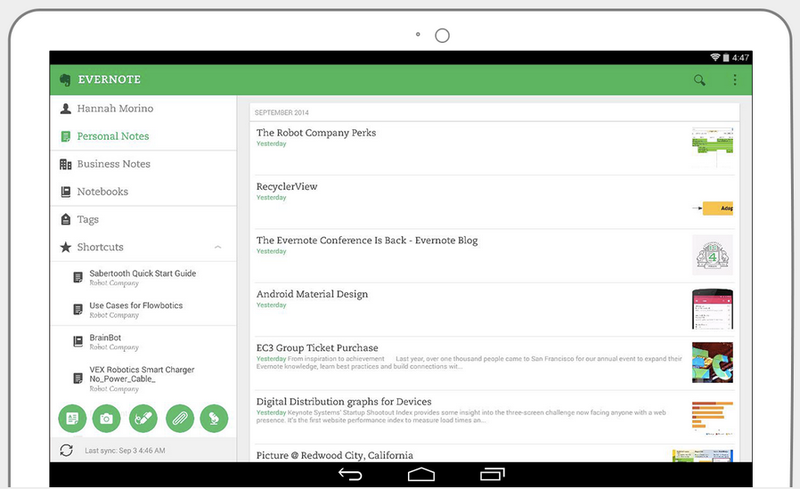The image size is (800, 489).
Task: Tap the battery status icon
Action: point(726,58)
